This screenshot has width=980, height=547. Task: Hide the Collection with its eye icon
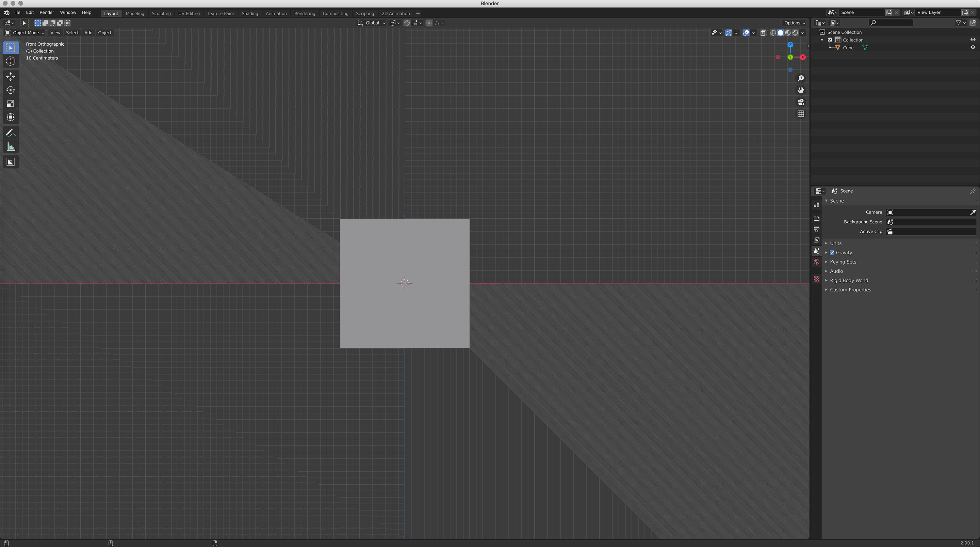coord(973,39)
